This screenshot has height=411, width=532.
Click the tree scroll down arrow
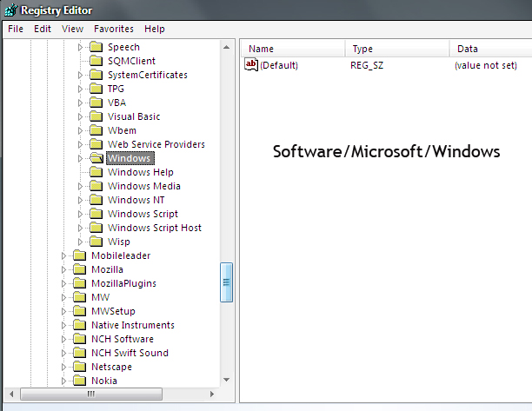[x=226, y=380]
